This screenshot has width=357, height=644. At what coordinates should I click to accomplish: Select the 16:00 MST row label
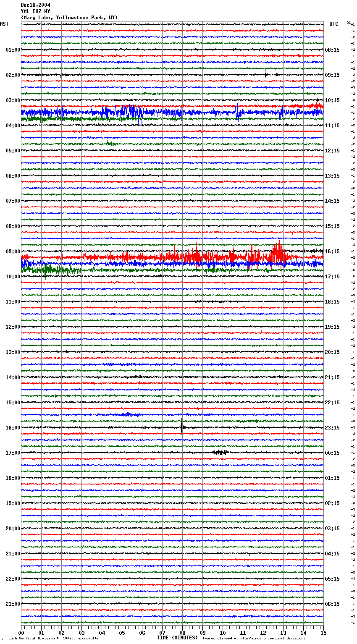13,428
